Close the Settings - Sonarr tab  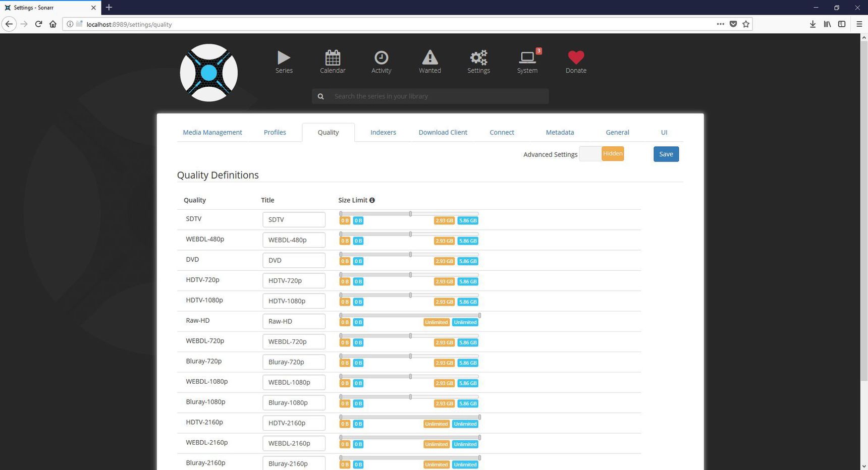93,8
